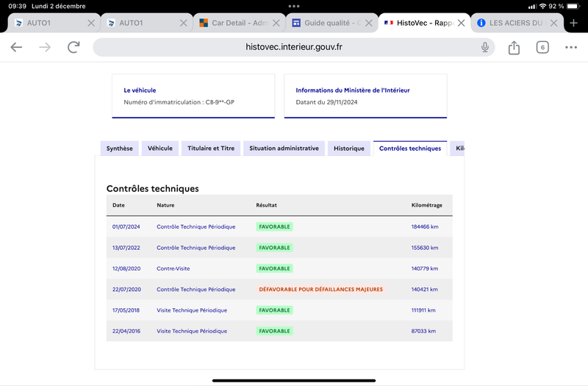Open the Situation administrative tab
The width and height of the screenshot is (588, 386).
point(284,149)
